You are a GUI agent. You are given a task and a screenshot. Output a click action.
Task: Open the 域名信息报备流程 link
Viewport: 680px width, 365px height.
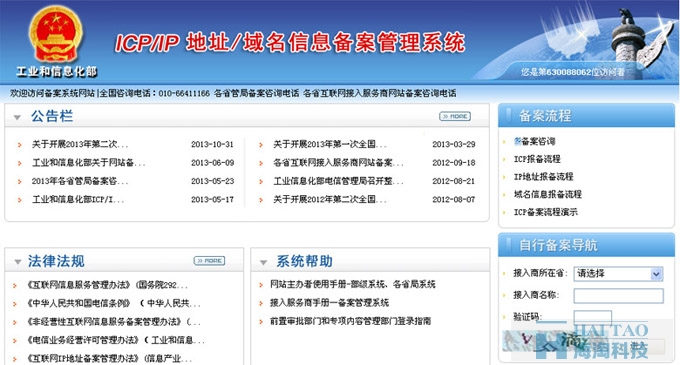(x=548, y=195)
